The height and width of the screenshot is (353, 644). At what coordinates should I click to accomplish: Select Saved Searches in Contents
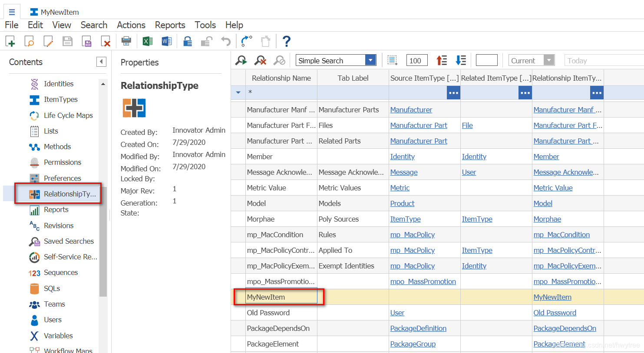point(69,241)
